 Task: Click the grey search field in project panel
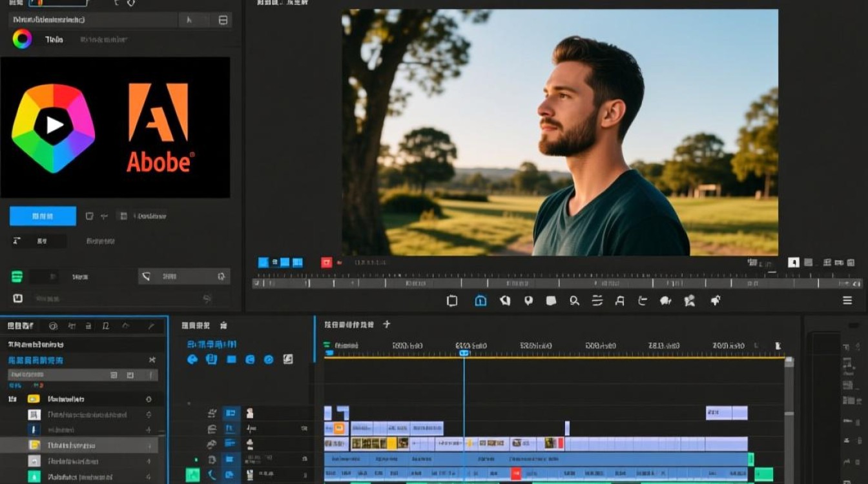pos(83,375)
